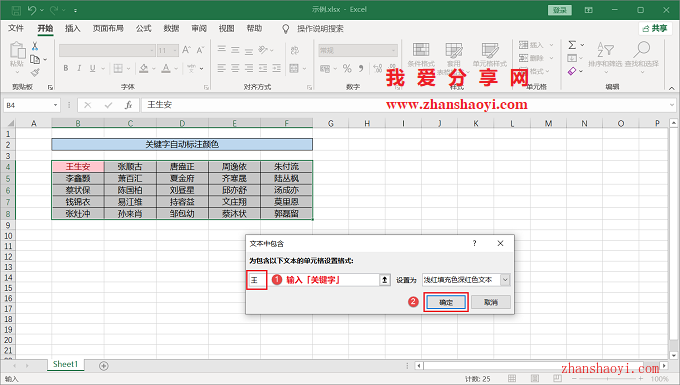Click the Borders icon
This screenshot has width=680, height=385.
pyautogui.click(x=118, y=68)
